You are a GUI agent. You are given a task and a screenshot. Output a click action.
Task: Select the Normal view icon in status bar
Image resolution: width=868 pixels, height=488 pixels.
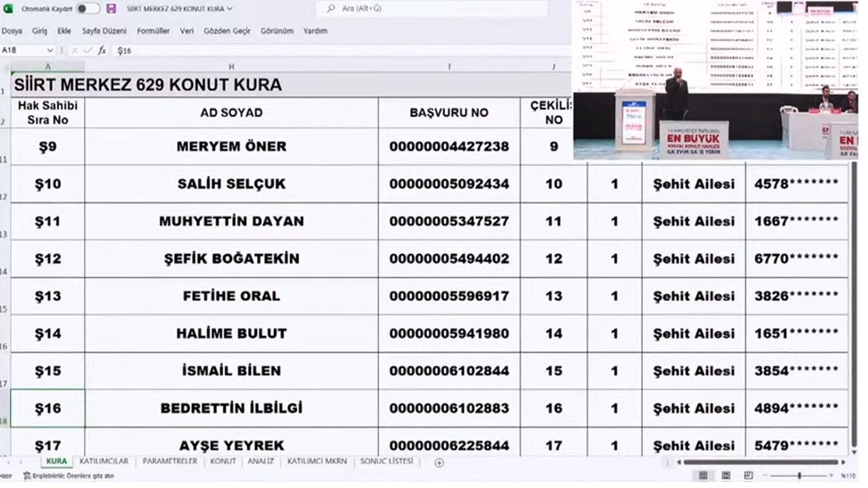click(x=703, y=475)
